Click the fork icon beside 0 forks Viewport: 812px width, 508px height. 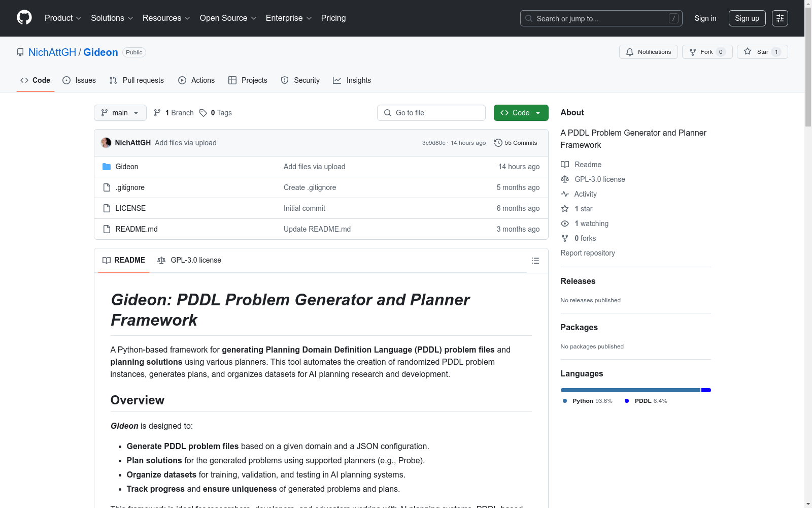pos(565,238)
